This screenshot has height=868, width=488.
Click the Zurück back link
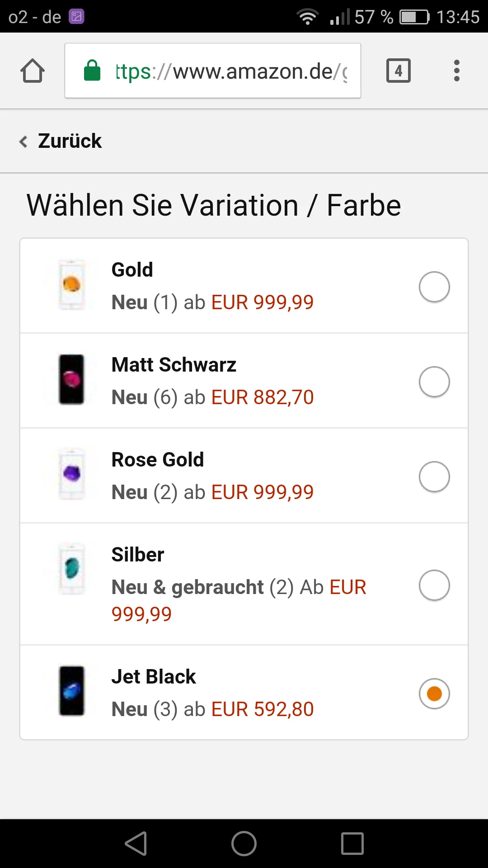point(70,141)
